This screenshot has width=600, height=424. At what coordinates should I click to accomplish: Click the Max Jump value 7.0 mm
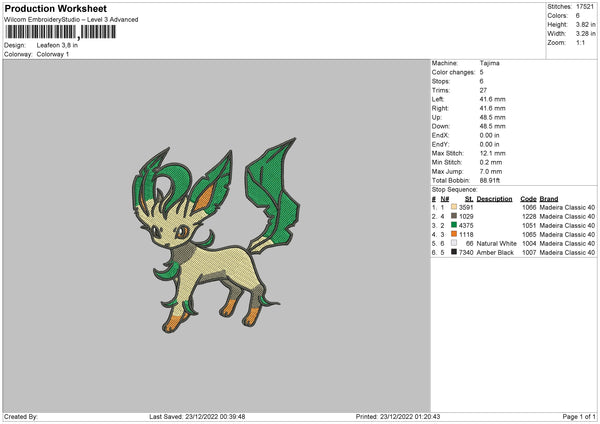(491, 171)
